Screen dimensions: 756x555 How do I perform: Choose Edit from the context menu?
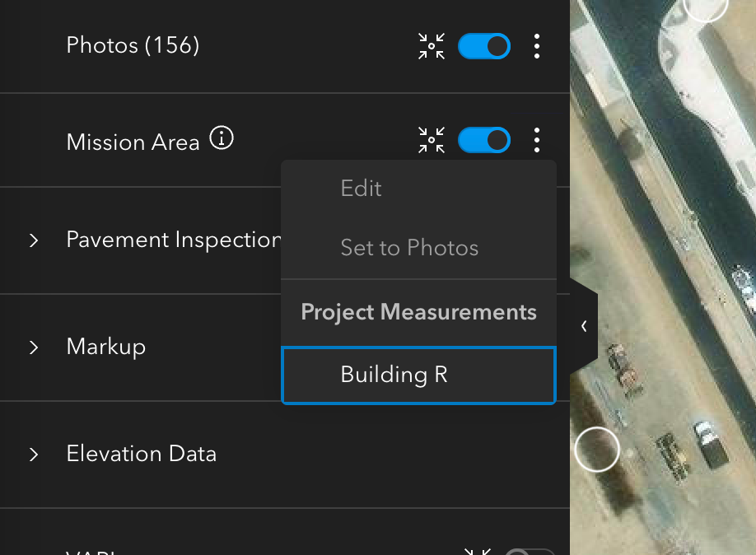coord(361,189)
